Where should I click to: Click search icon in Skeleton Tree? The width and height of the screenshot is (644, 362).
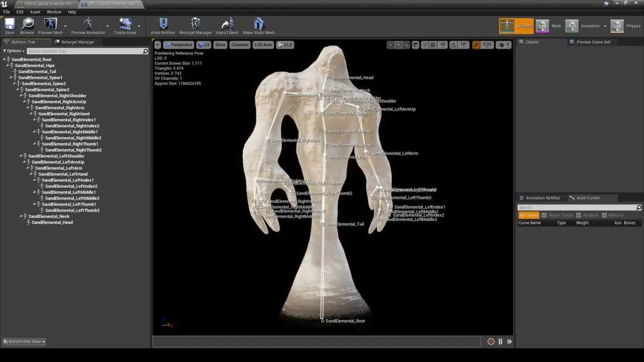pos(145,51)
